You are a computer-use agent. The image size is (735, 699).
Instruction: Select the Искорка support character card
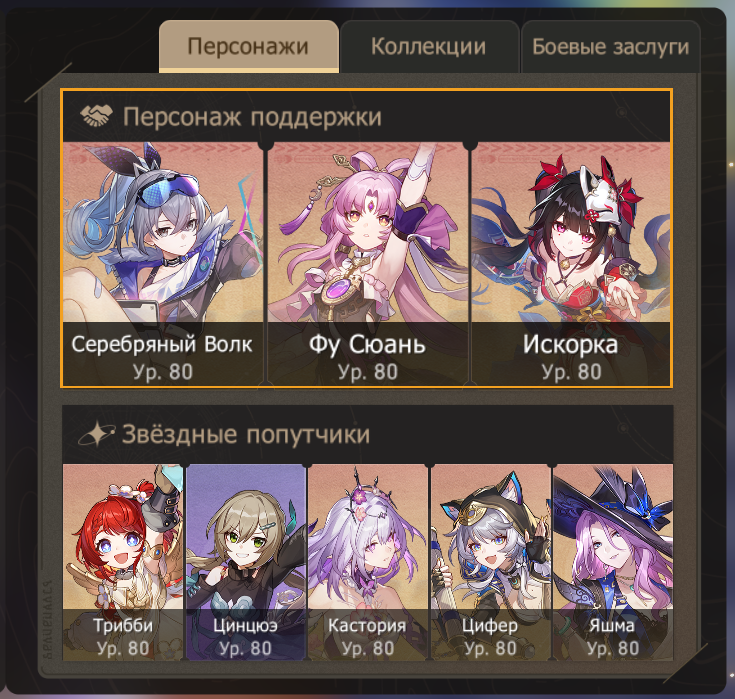[570, 264]
